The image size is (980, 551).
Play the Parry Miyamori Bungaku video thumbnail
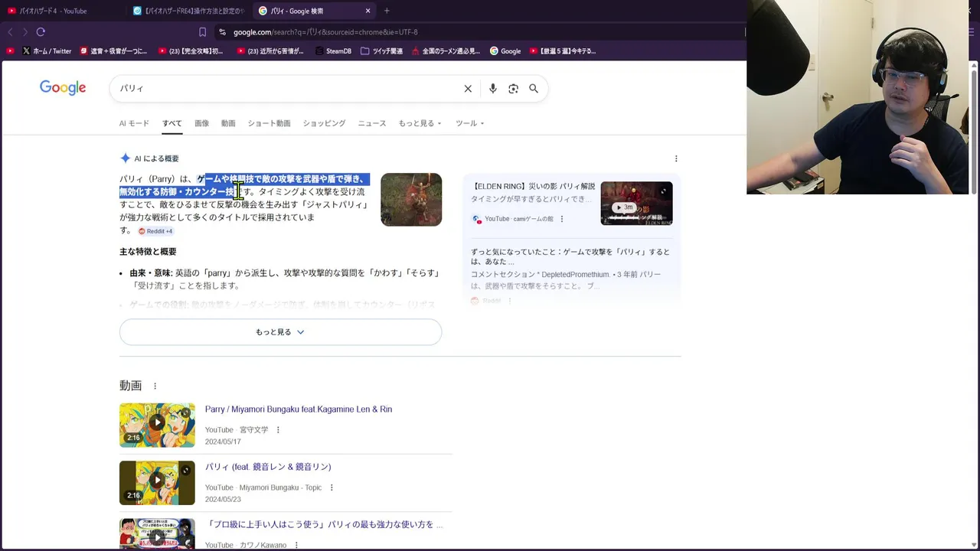tap(157, 425)
